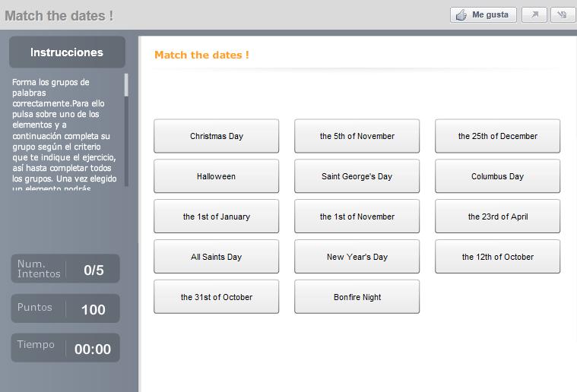Select the 1st of January card
This screenshot has height=392, width=577.
click(217, 217)
